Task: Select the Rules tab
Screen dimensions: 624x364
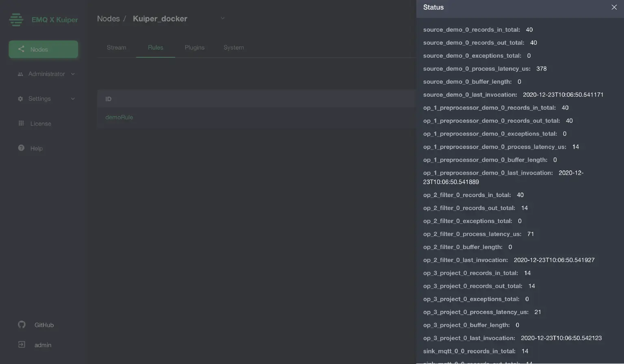Action: click(156, 48)
